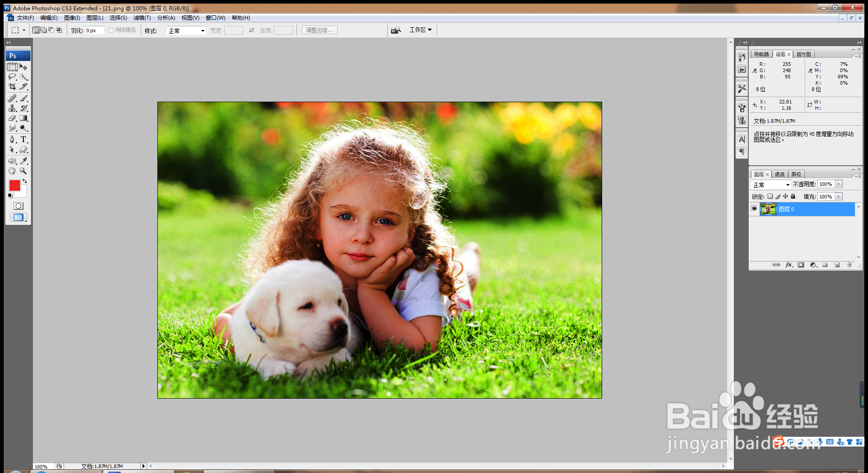
Task: Swap foreground and background colors
Action: click(x=25, y=181)
